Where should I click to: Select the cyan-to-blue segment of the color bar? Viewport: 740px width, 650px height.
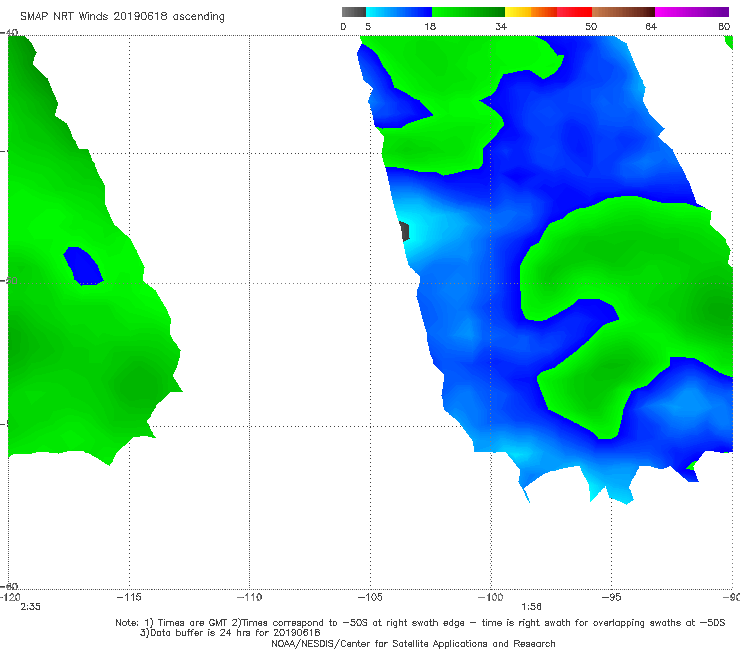[399, 12]
